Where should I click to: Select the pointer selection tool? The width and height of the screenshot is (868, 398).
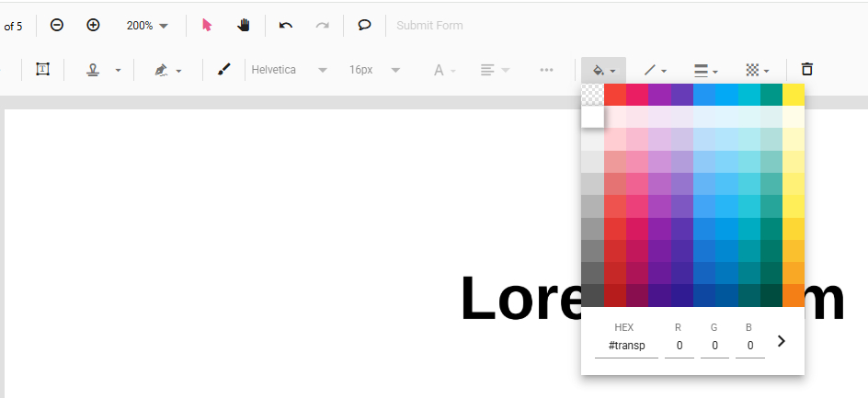(207, 25)
